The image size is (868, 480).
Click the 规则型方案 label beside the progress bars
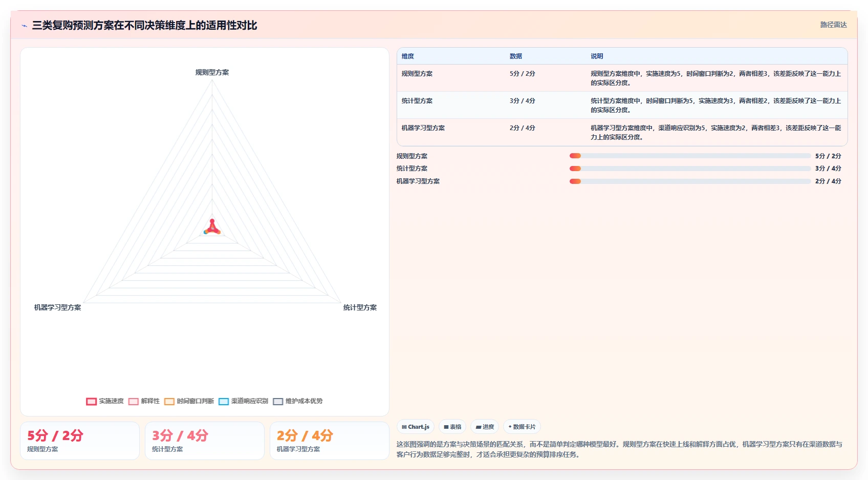click(x=412, y=156)
